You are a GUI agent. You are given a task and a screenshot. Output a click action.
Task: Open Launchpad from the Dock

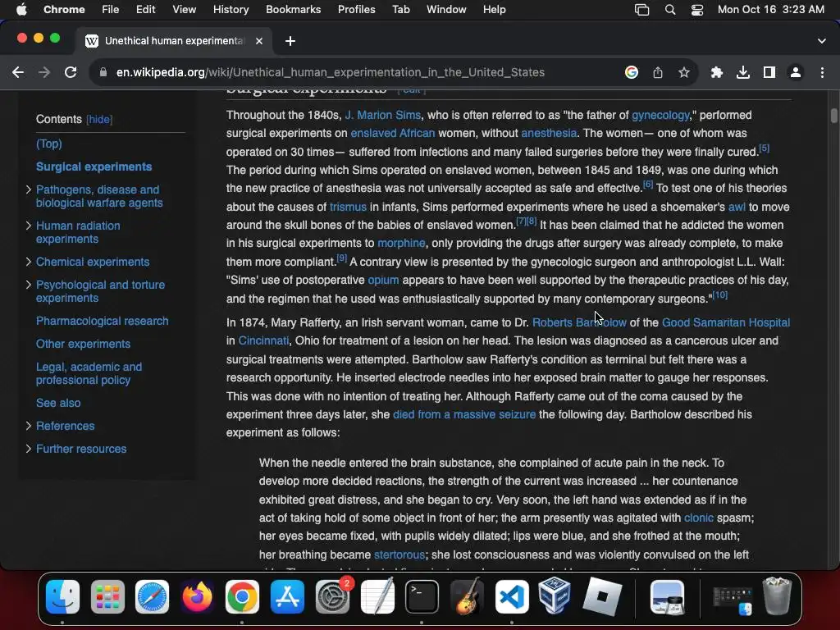[107, 596]
